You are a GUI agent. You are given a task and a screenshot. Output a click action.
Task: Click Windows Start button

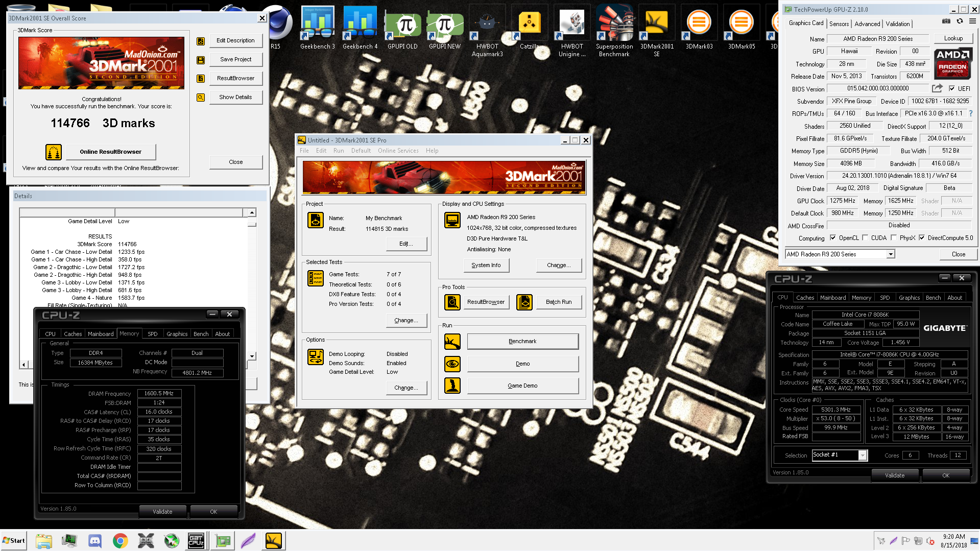pyautogui.click(x=14, y=541)
